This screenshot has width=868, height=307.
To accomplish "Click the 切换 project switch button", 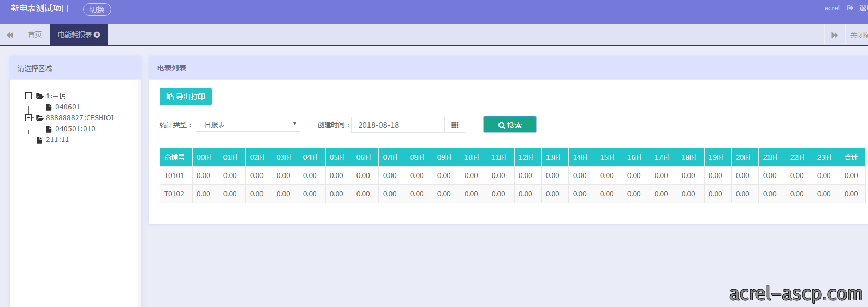I will coord(97,9).
